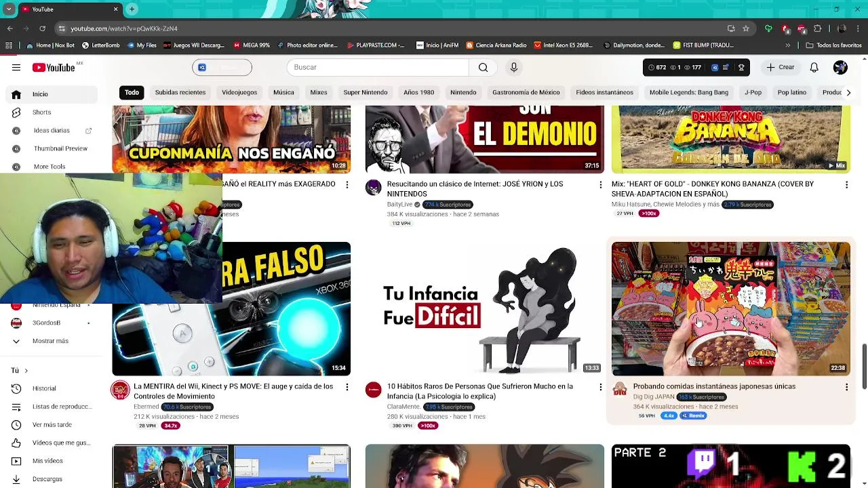
Task: Click the Remix badge under Dig Dig JAPAN
Action: coord(694,415)
